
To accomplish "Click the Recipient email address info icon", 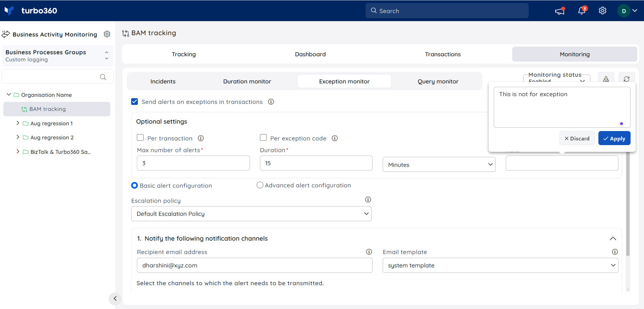I will tap(369, 252).
